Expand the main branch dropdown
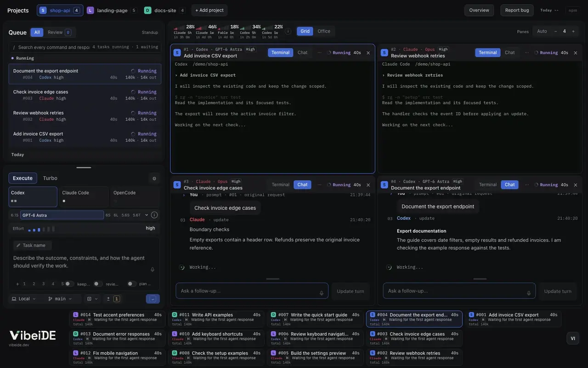 tap(60, 299)
